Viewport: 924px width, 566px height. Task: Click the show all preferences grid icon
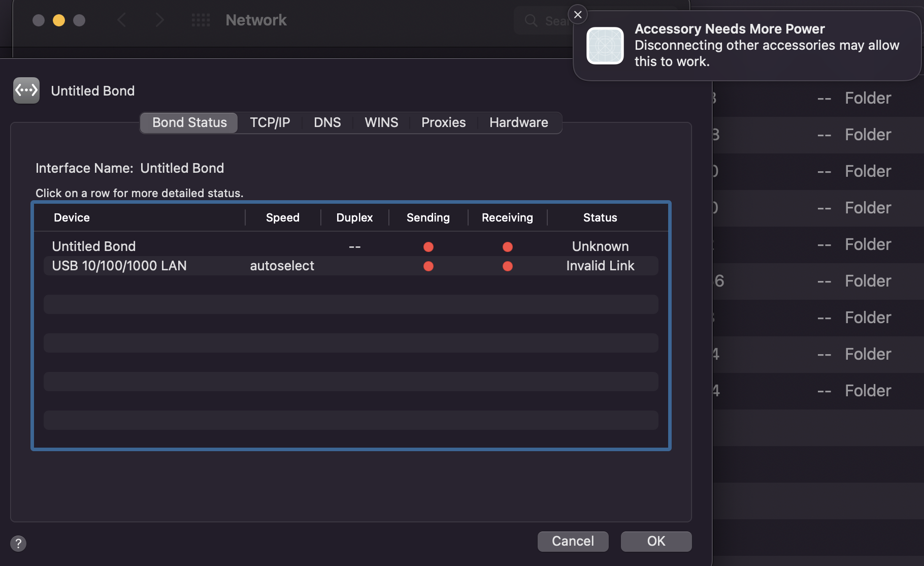[x=201, y=20]
